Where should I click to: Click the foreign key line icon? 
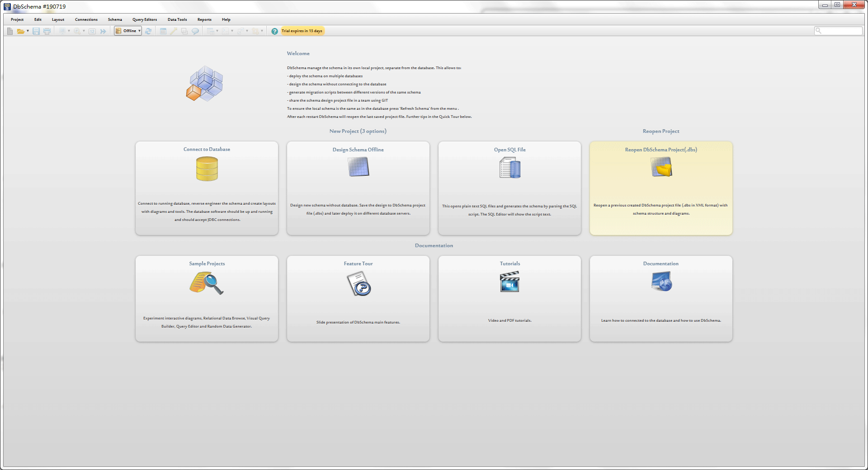click(174, 31)
